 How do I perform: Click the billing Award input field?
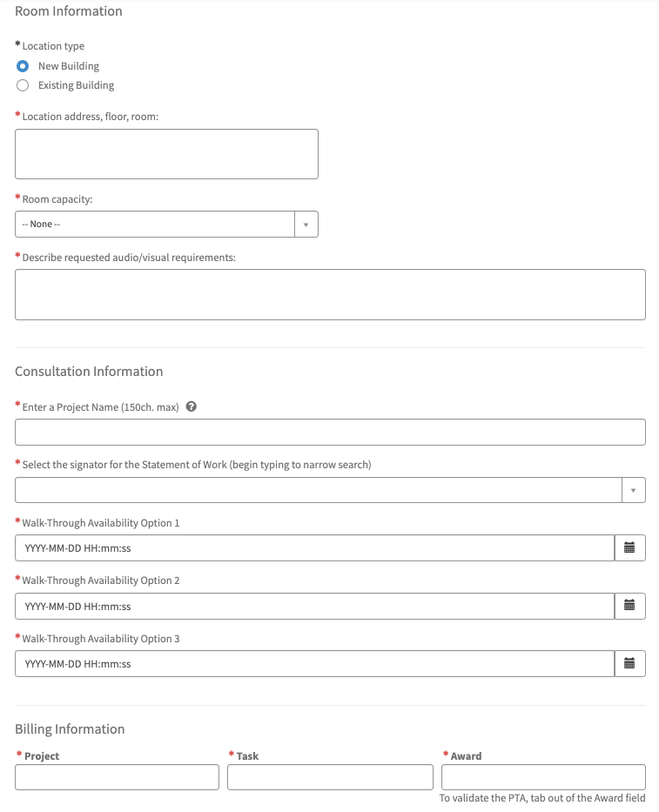point(543,777)
